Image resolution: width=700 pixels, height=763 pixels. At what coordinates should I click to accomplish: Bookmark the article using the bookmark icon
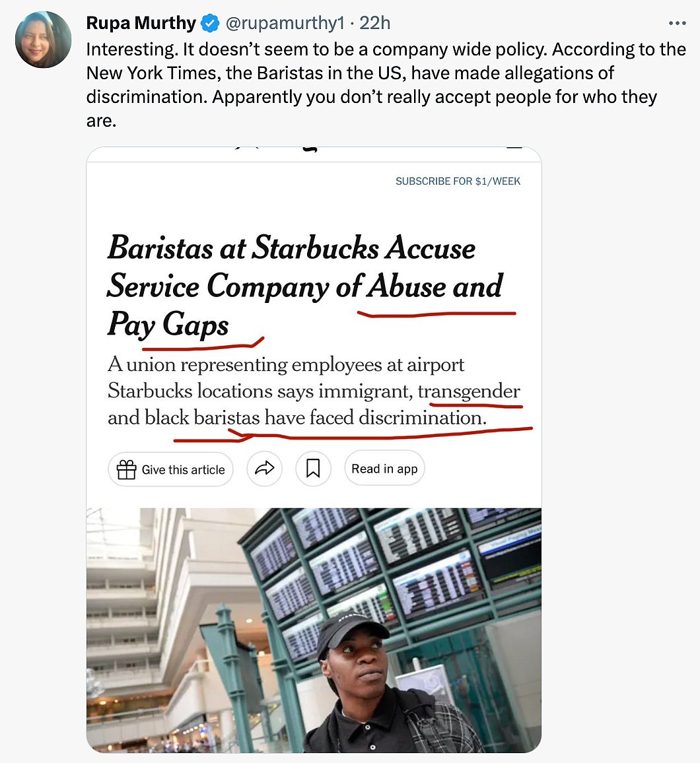point(313,469)
